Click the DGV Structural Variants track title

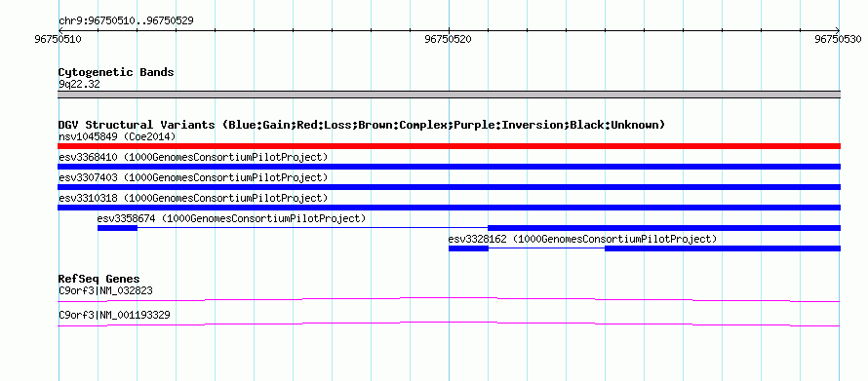pyautogui.click(x=362, y=125)
